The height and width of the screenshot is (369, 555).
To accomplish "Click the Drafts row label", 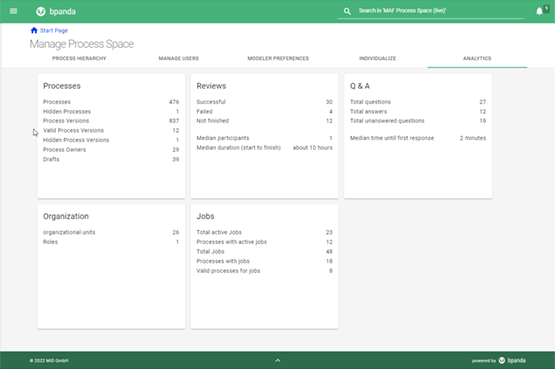I will click(51, 159).
